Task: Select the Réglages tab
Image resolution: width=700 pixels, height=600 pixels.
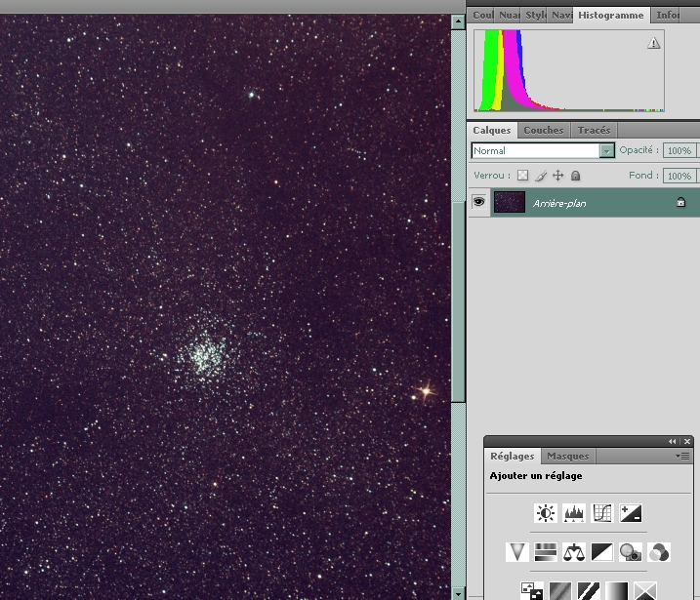Action: (513, 456)
